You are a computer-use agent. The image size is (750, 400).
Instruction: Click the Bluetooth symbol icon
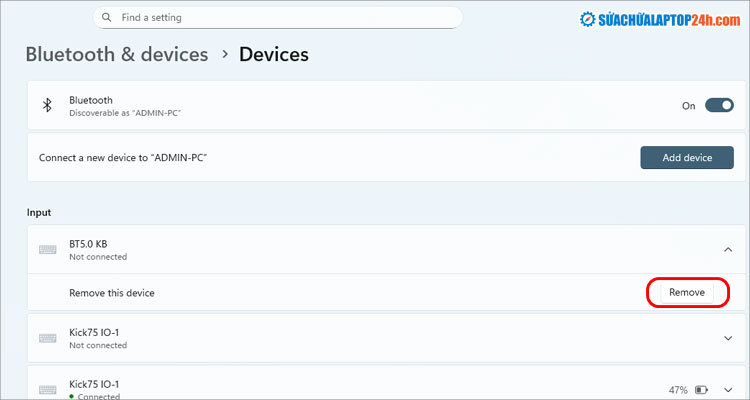[x=46, y=106]
